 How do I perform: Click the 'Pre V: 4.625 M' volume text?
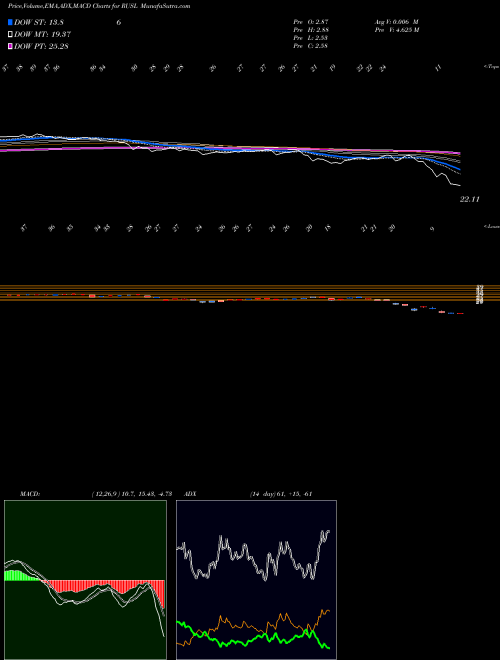(397, 30)
